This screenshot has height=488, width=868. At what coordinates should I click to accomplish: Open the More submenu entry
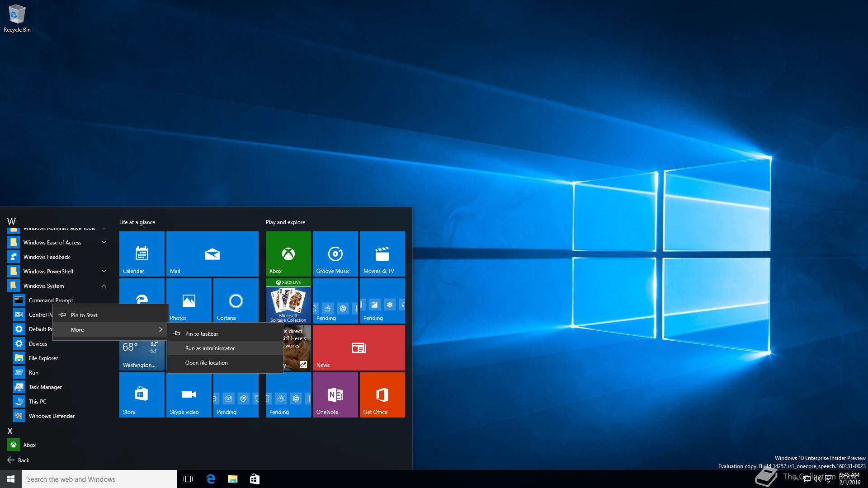point(110,329)
